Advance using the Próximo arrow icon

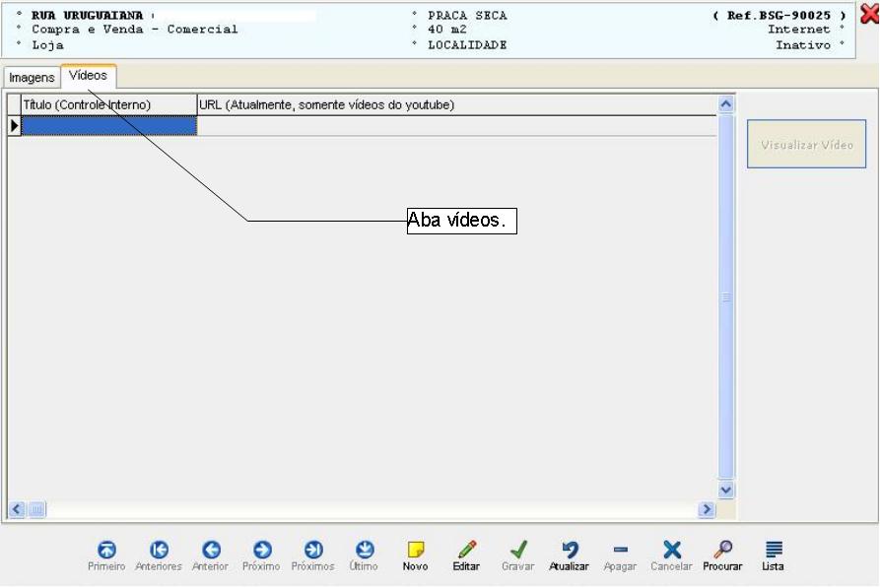[x=261, y=550]
